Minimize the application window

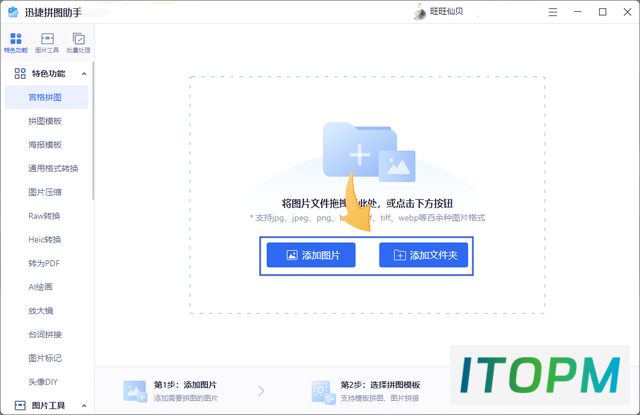[x=578, y=12]
